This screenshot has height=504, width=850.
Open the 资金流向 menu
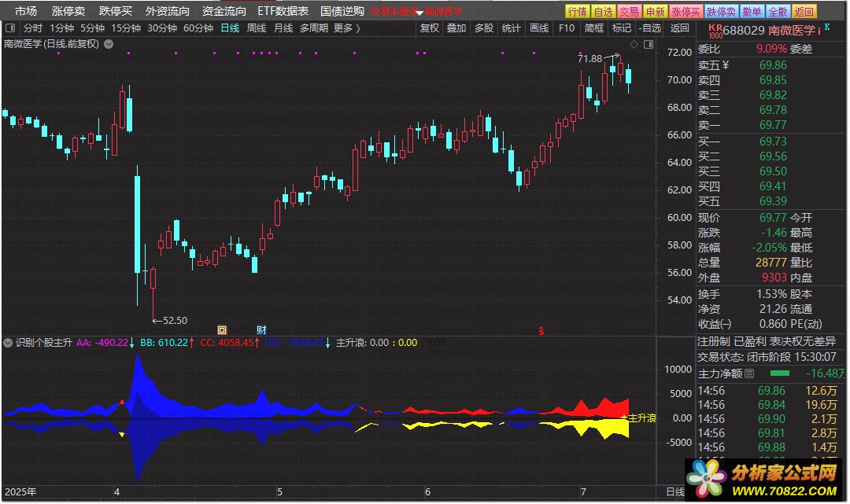[224, 11]
